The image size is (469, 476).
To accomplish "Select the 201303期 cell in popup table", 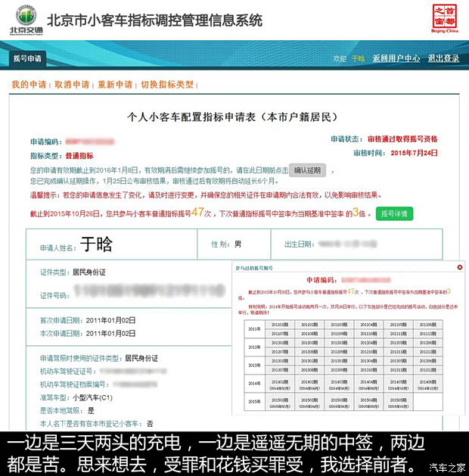I will point(339,361).
